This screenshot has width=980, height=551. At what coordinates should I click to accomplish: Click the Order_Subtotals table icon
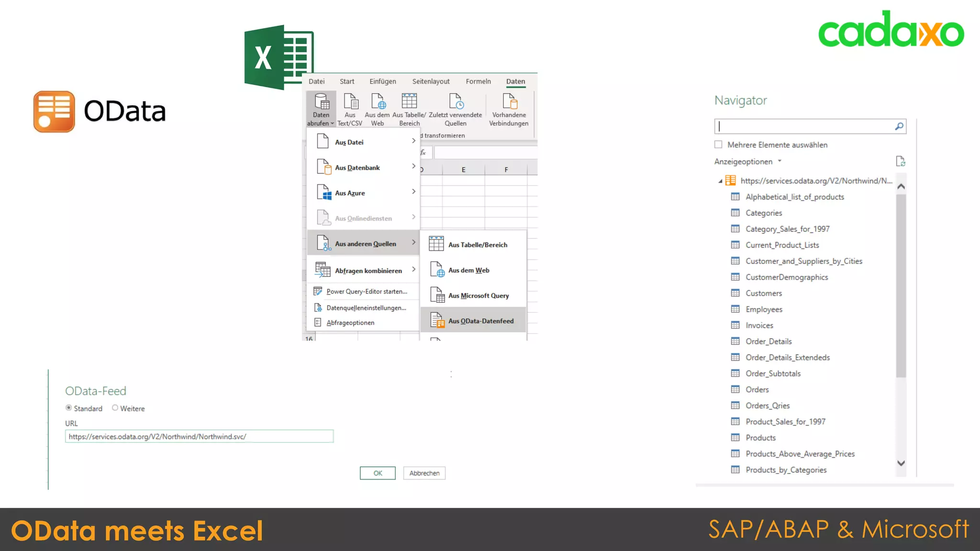(x=735, y=373)
